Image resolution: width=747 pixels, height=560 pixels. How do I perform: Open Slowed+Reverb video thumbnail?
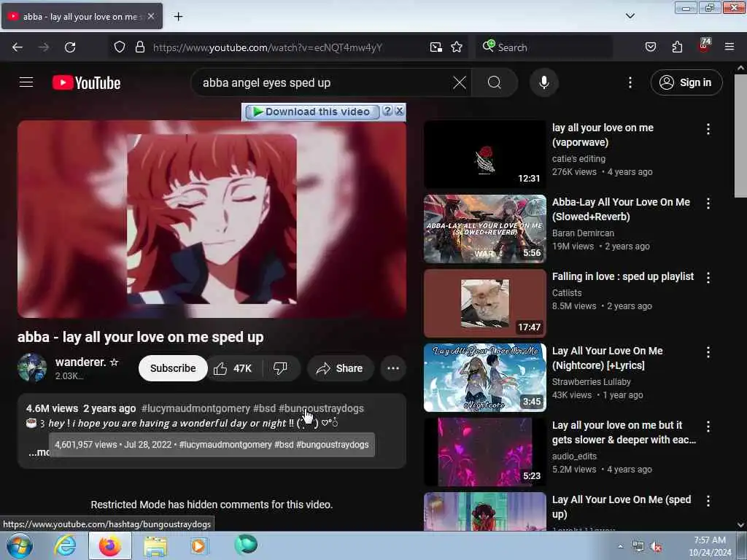(484, 228)
